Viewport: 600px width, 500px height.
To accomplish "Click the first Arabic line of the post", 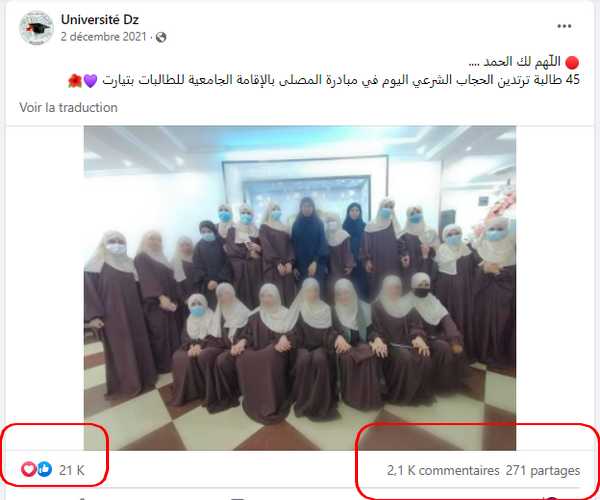I will tap(515, 62).
